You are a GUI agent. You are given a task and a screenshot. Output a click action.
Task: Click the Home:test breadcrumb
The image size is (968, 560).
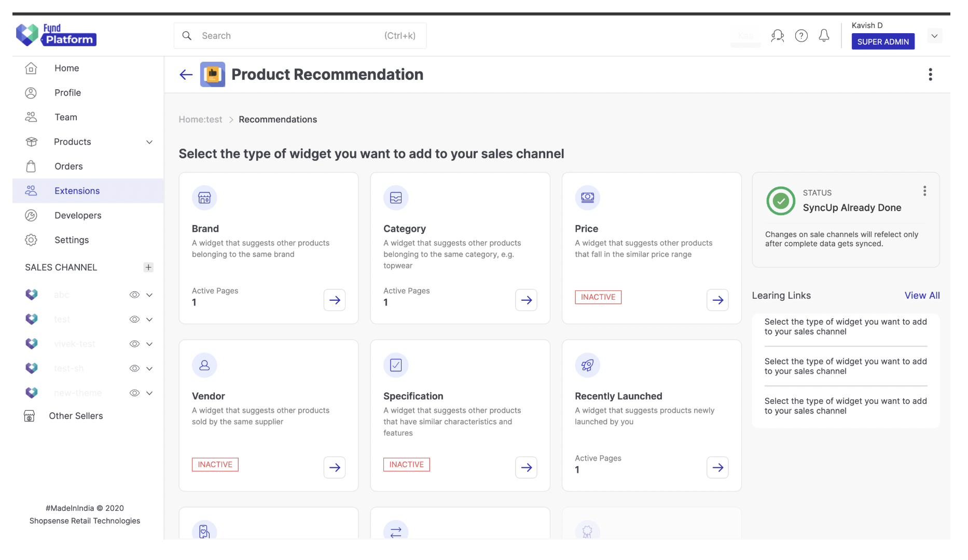pos(200,119)
